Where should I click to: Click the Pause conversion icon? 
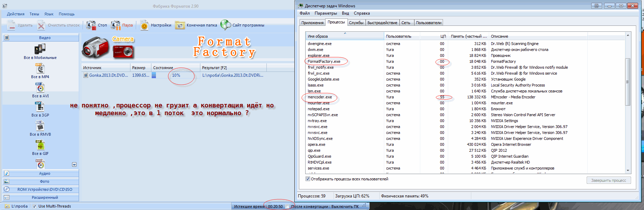(116, 25)
